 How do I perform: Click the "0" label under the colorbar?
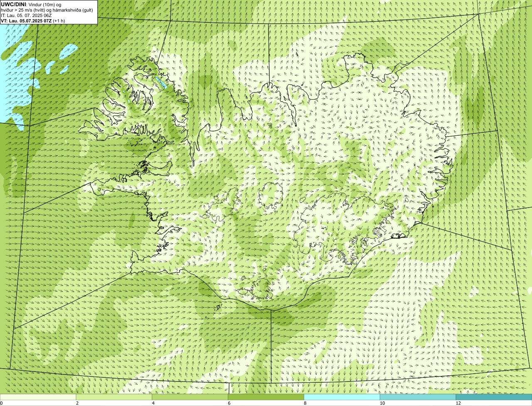pyautogui.click(x=1, y=403)
